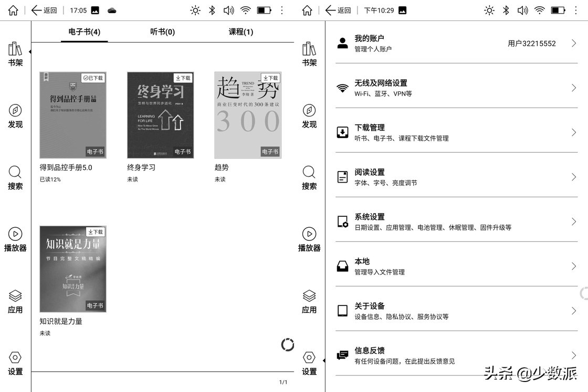Open the 播放器 player sidebar icon
Screen dimensions: 588x392
point(15,239)
